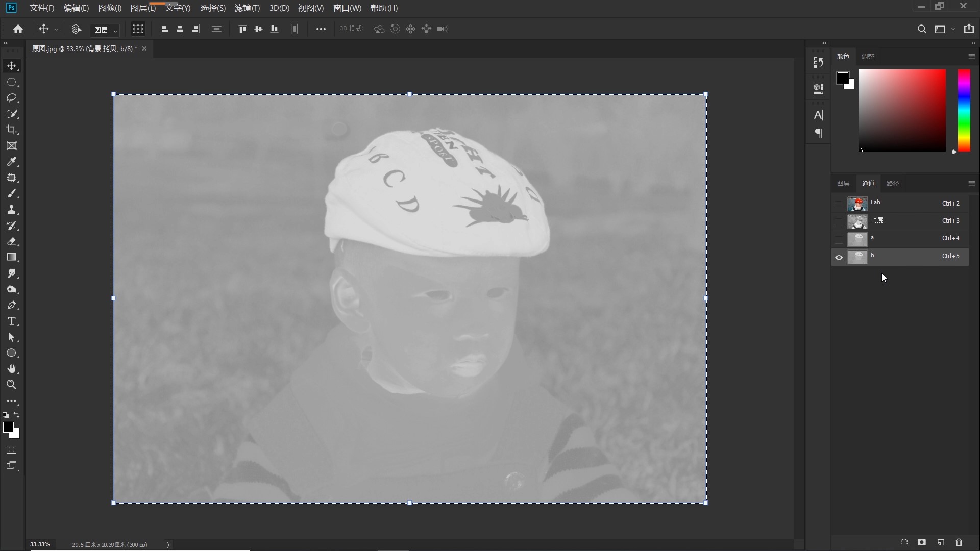Select the a channel thumbnail
The image size is (980, 551).
(857, 239)
